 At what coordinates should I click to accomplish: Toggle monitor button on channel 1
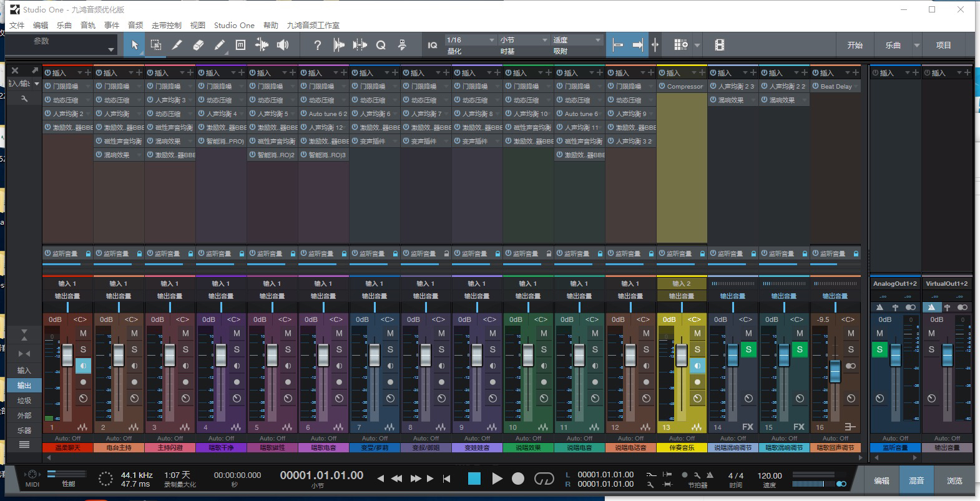click(x=83, y=366)
